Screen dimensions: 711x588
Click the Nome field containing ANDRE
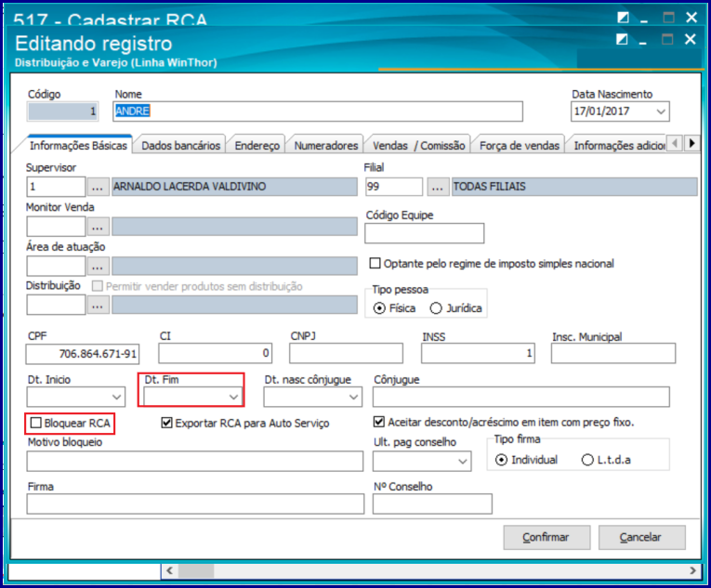[x=318, y=111]
